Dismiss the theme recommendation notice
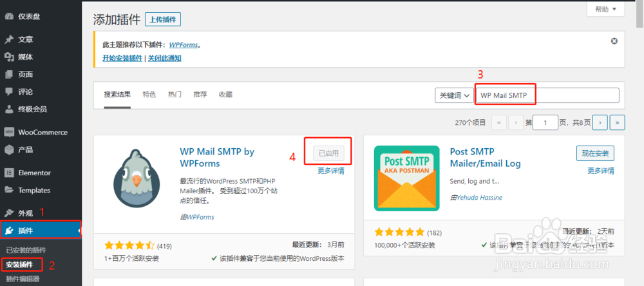This screenshot has height=286, width=644. pyautogui.click(x=614, y=41)
